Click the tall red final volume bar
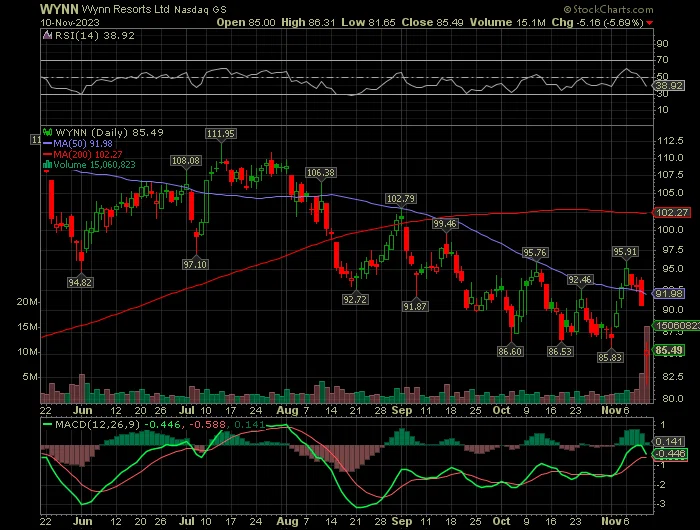This screenshot has height=530, width=700. [x=647, y=364]
